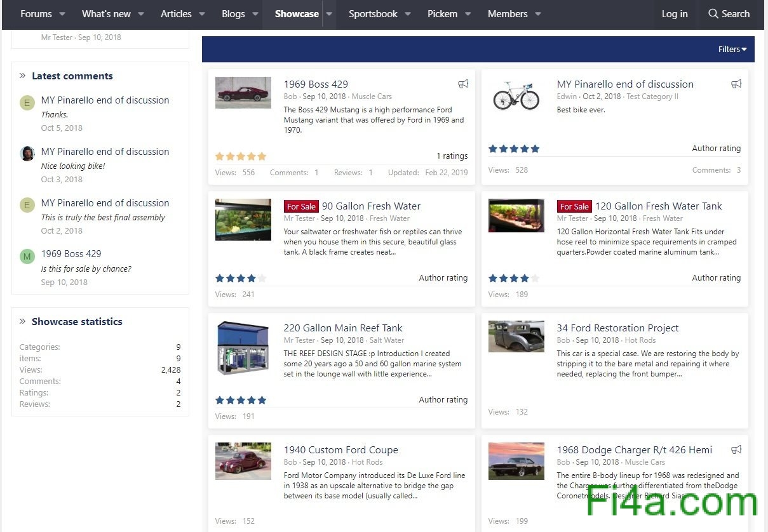The height and width of the screenshot is (532, 768).
Task: Click the Search magnifier icon in navbar
Action: (713, 14)
